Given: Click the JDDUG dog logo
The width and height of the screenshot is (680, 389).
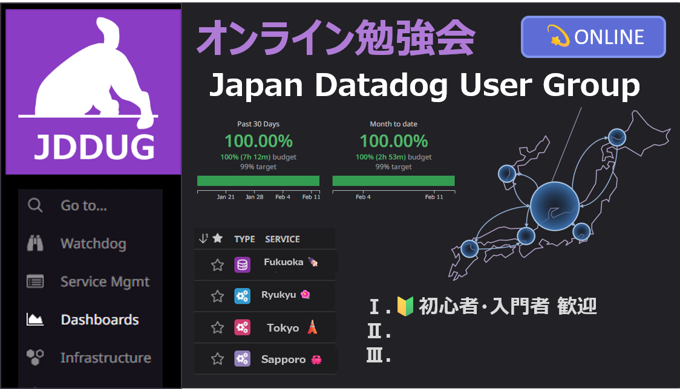Looking at the screenshot, I should pyautogui.click(x=93, y=91).
